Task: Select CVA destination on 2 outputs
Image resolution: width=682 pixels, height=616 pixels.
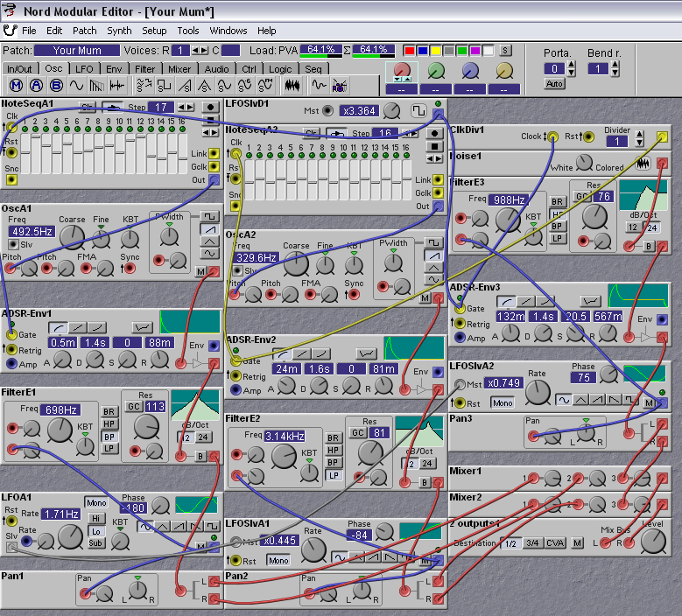Action: click(554, 543)
